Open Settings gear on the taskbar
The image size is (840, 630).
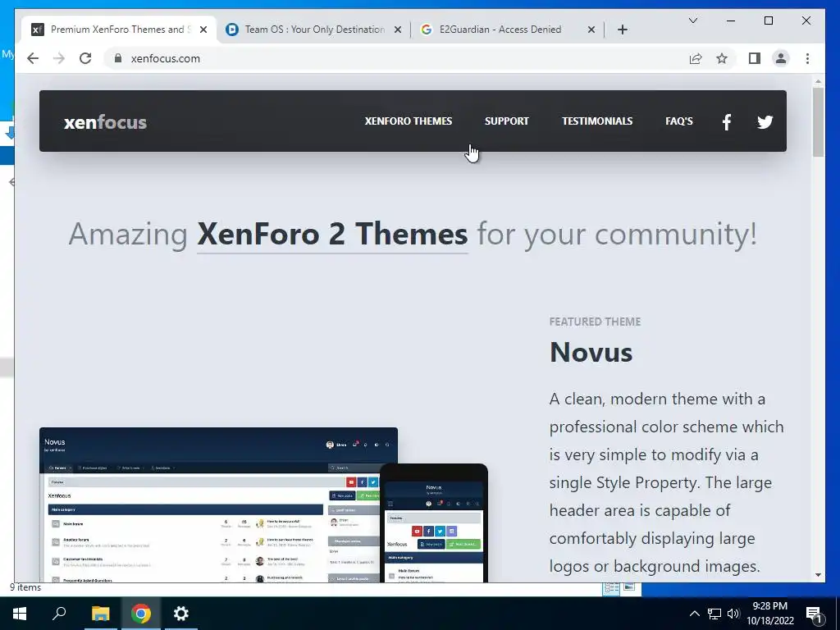[181, 614]
